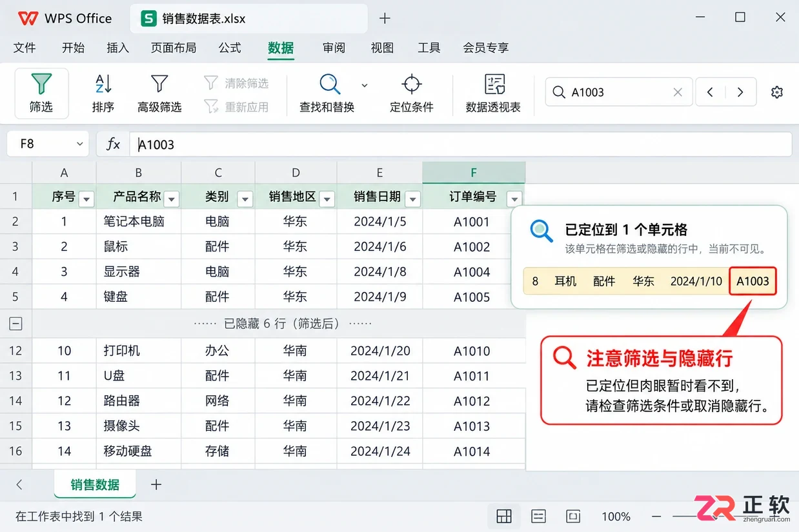Click cell containing 路由器

139,401
